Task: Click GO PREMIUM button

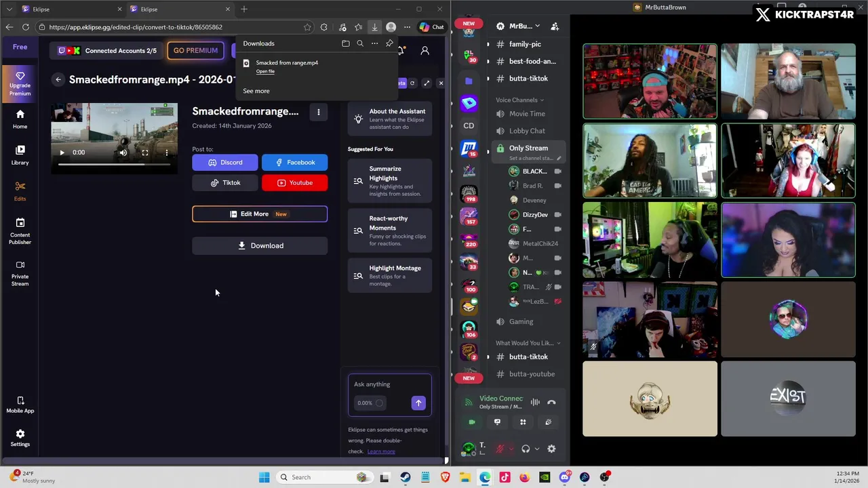Action: [195, 50]
